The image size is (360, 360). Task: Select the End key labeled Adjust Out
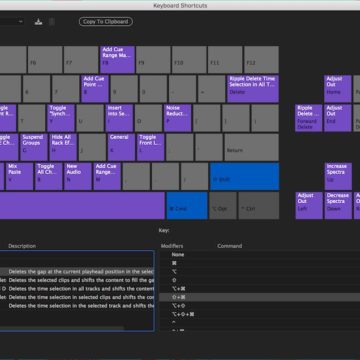coord(338,118)
